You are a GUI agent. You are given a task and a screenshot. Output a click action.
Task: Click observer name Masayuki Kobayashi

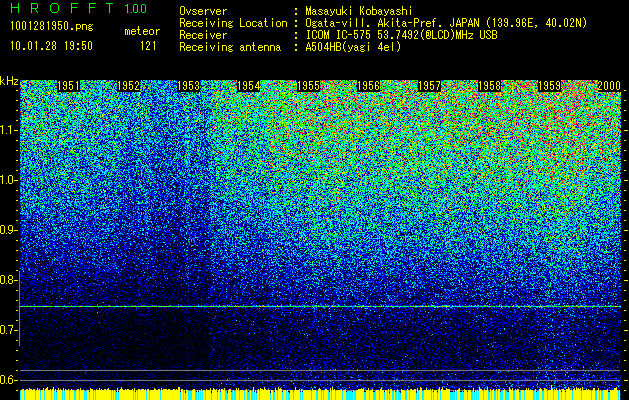click(359, 11)
